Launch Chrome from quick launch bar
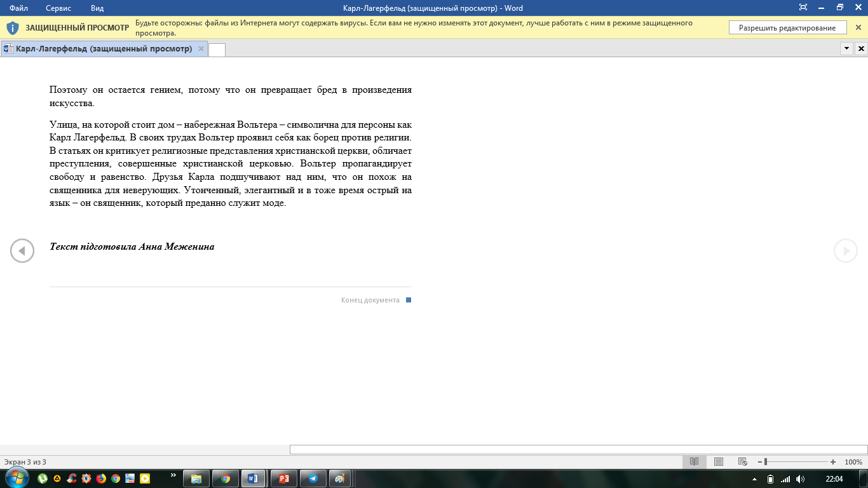868x488 pixels. [x=116, y=478]
